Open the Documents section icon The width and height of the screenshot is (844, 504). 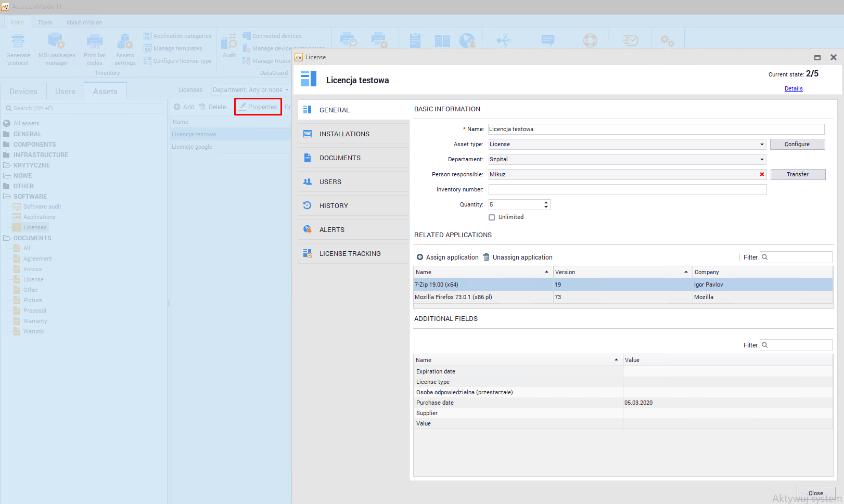(308, 158)
